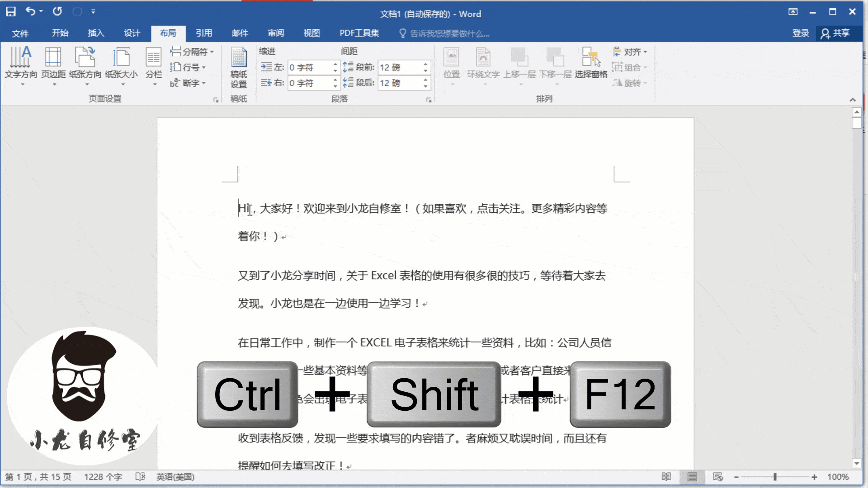Open the proofing spell-check status icon
This screenshot has height=488, width=868.
[x=140, y=477]
